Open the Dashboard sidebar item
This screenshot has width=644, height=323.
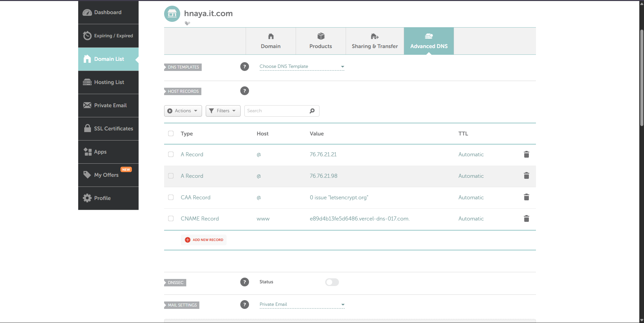pyautogui.click(x=108, y=12)
